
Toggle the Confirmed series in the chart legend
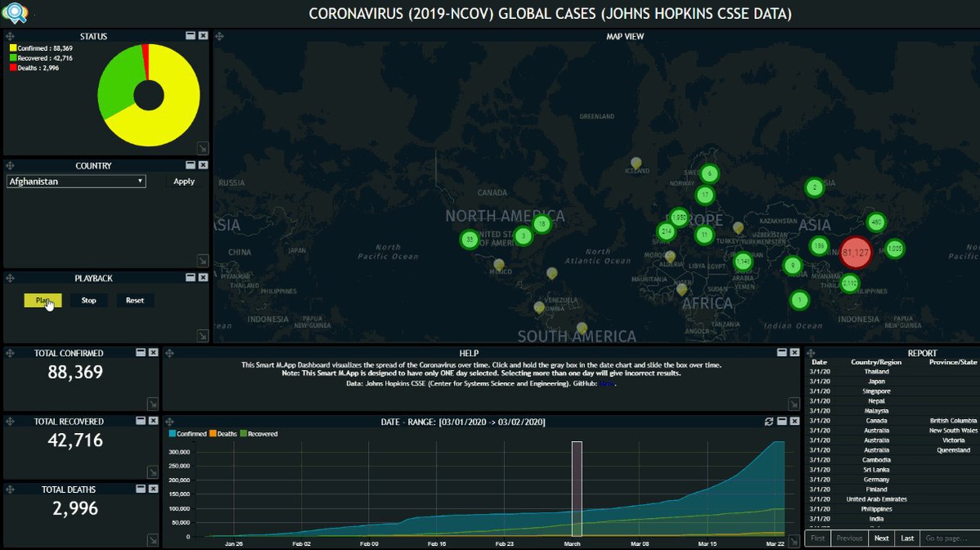187,434
